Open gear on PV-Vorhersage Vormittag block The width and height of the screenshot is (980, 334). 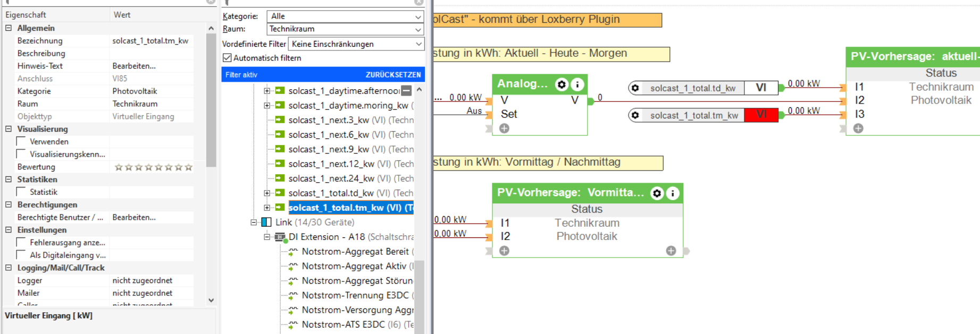(657, 193)
